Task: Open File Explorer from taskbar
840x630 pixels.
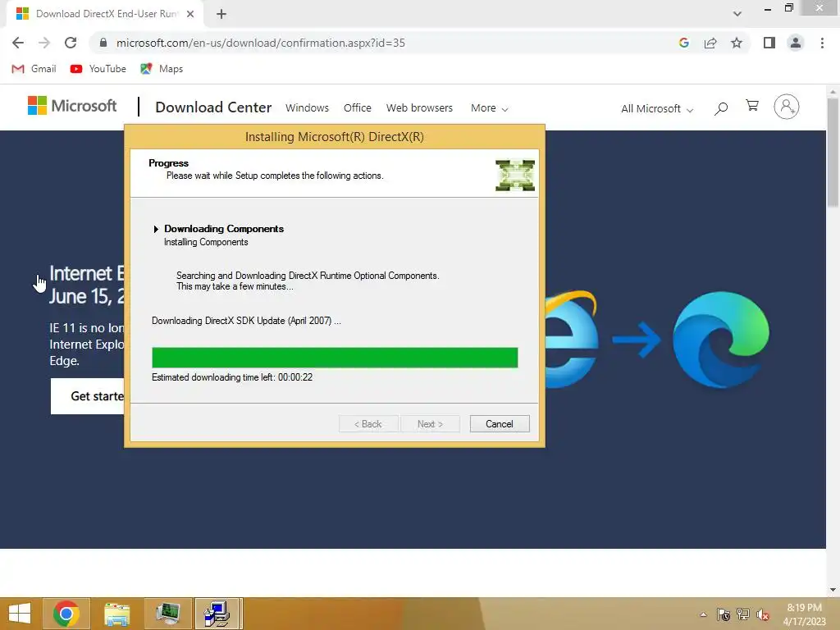Action: (x=116, y=614)
